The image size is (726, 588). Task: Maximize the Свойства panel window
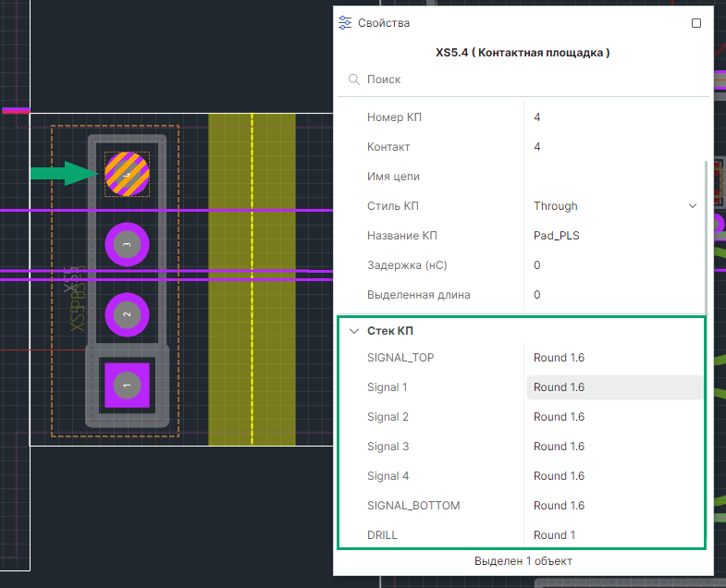pos(696,23)
